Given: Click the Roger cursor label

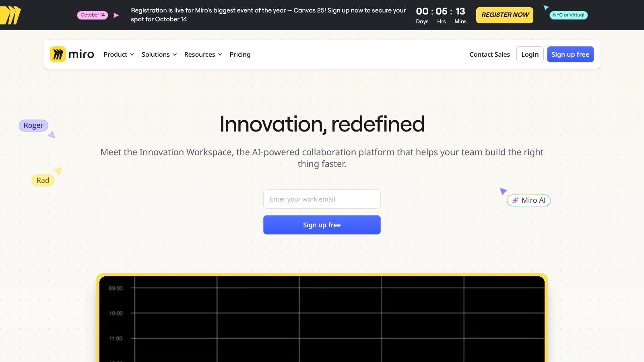Looking at the screenshot, I should [x=33, y=125].
